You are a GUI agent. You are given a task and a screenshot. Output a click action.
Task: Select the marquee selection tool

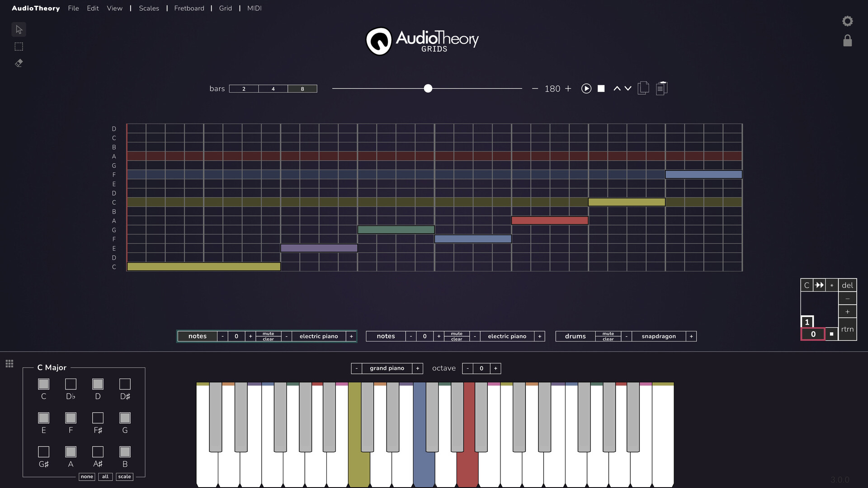coord(19,47)
